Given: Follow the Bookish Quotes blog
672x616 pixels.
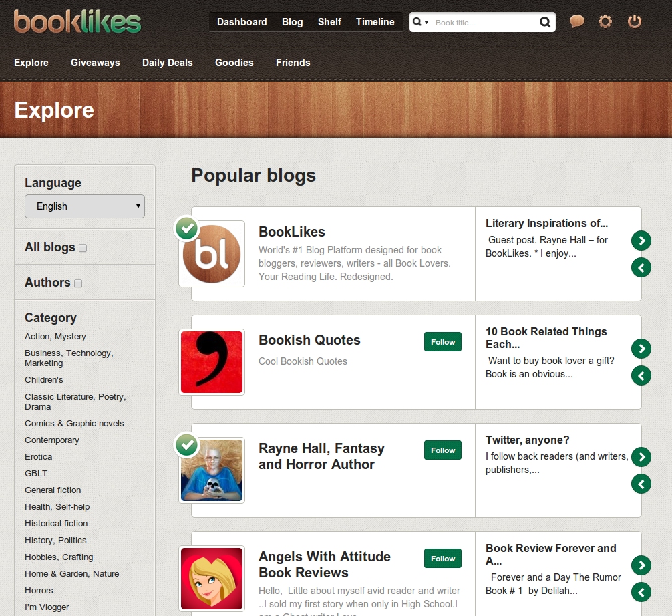Looking at the screenshot, I should pyautogui.click(x=443, y=342).
